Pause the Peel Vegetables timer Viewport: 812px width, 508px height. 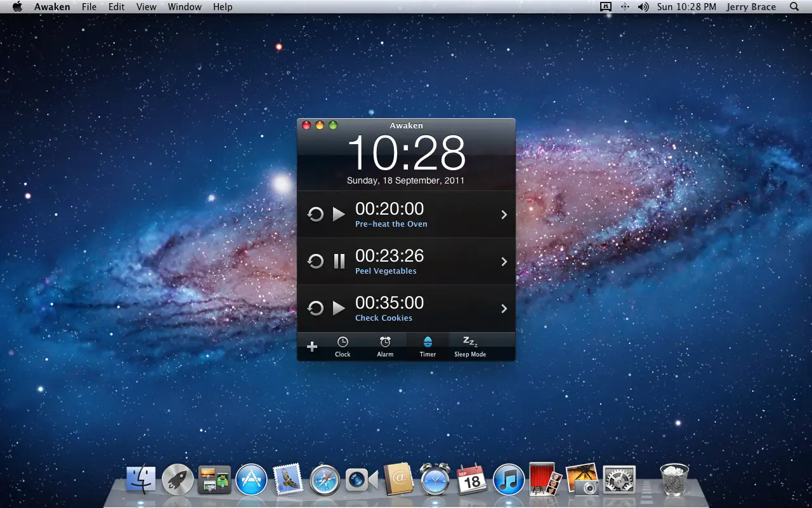click(339, 262)
